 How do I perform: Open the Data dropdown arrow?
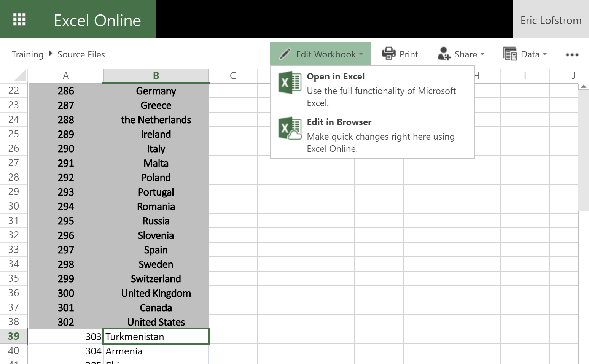pos(545,54)
